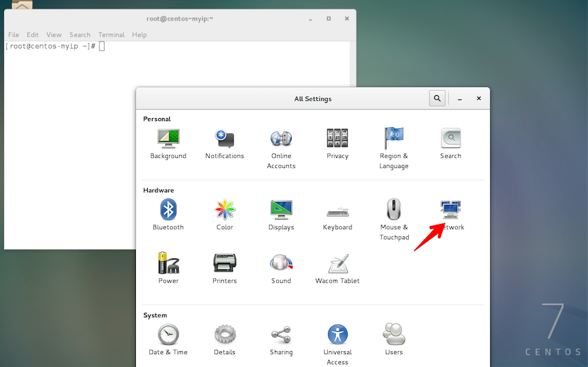This screenshot has height=367, width=588.
Task: Open Displays settings
Action: click(x=281, y=214)
